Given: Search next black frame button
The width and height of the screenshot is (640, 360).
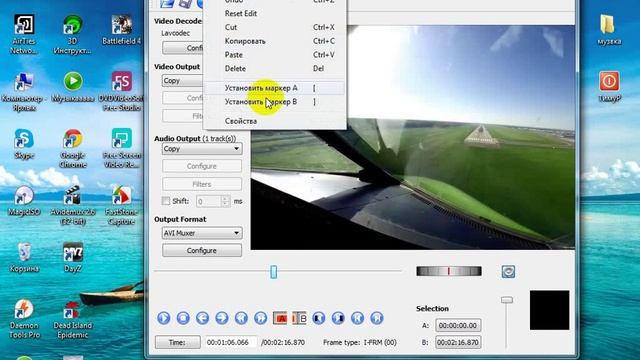Looking at the screenshot, I should (x=338, y=318).
